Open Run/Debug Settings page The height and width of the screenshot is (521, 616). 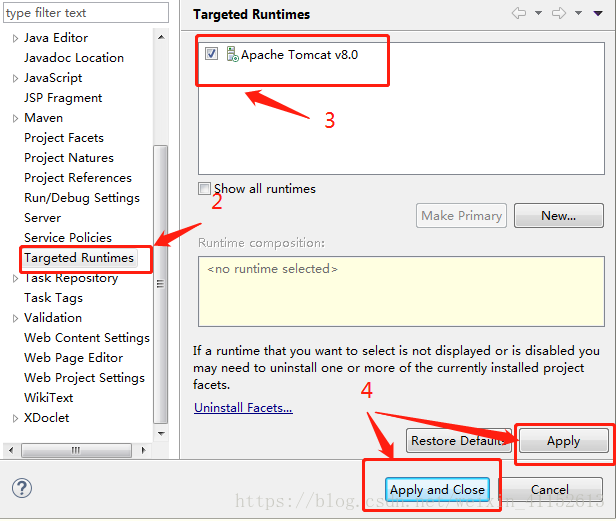[82, 198]
